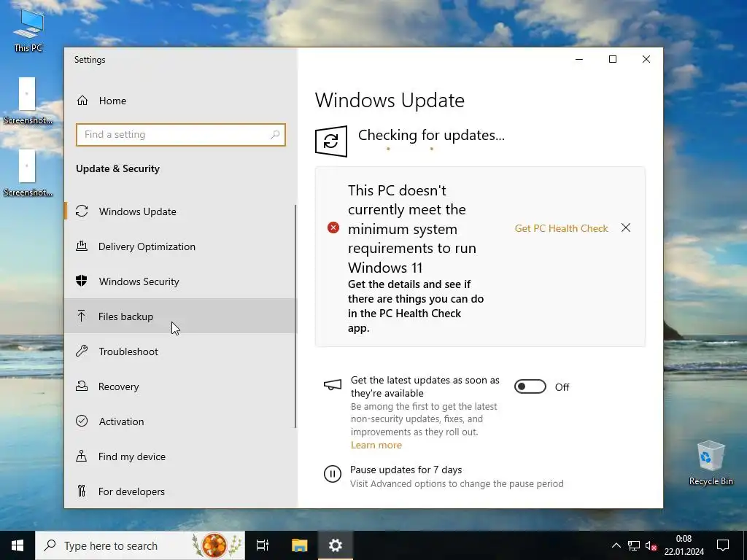Toggle Get the latest updates switch

tap(530, 386)
